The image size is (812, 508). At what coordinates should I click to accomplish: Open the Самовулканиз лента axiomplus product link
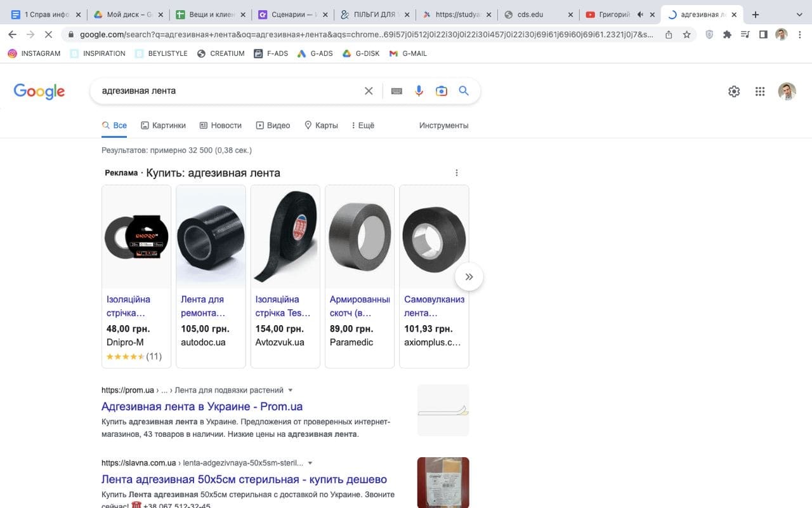pyautogui.click(x=434, y=306)
